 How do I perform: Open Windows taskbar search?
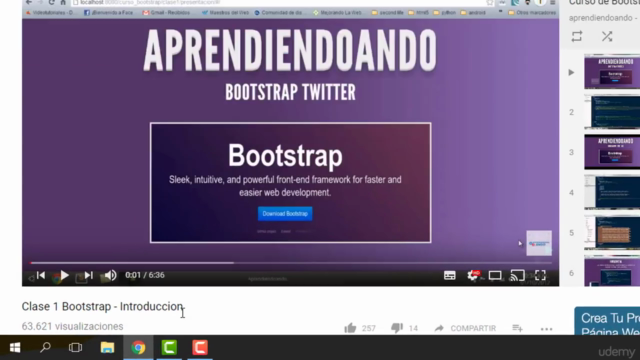click(45, 348)
